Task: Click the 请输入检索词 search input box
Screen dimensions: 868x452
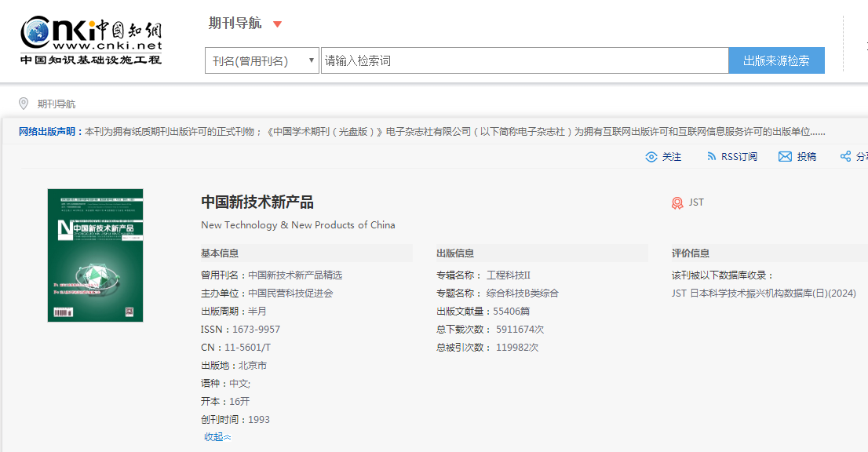Action: 524,60
